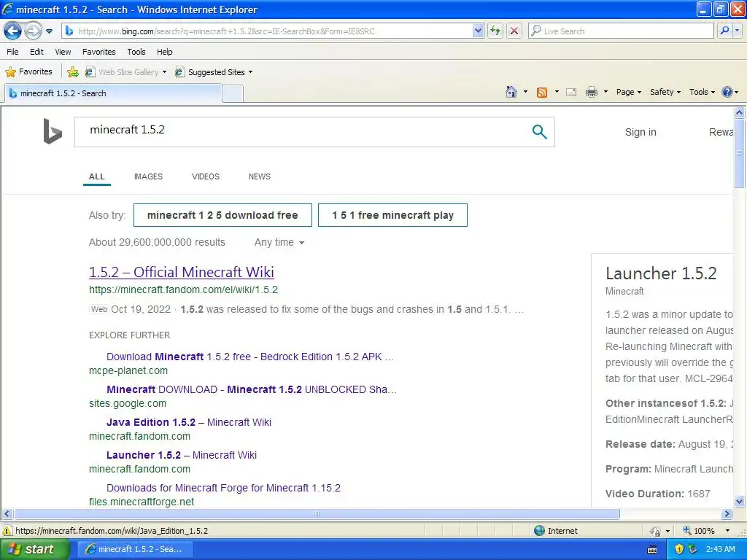Click the Read Mail icon
Viewport: 747px width, 560px height.
pos(571,92)
